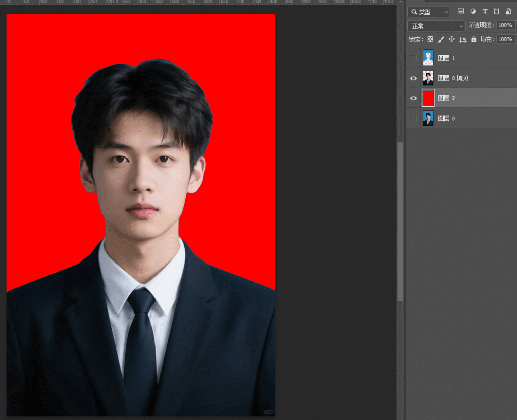Hide the 图层 0 拷贝 layer
This screenshot has height=420, width=517.
tap(413, 78)
